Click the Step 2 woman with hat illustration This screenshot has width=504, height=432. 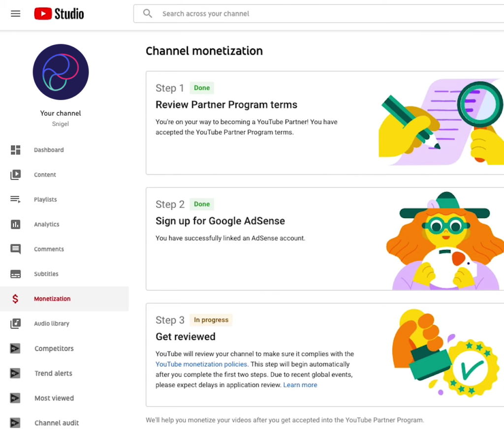(445, 241)
